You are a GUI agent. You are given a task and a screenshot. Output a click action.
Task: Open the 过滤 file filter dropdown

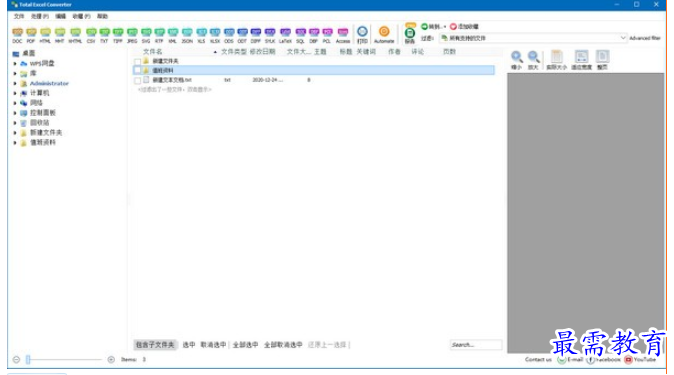[x=533, y=38]
